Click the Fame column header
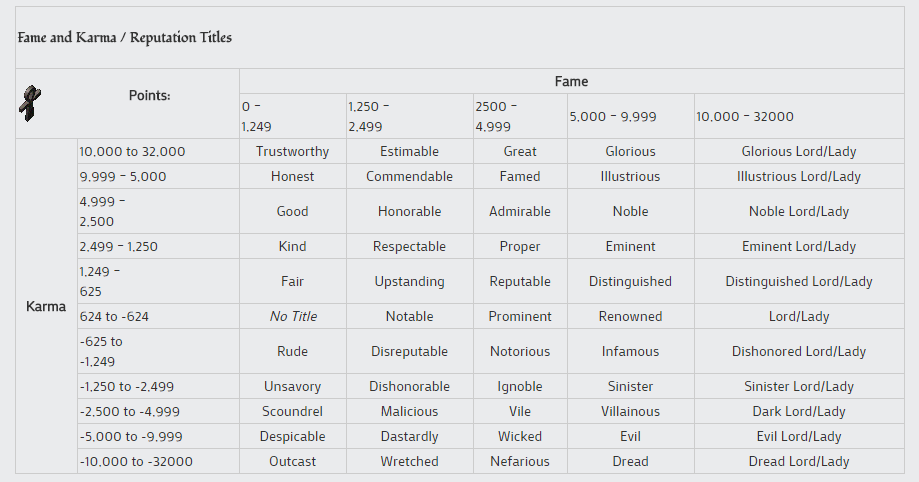 571,81
